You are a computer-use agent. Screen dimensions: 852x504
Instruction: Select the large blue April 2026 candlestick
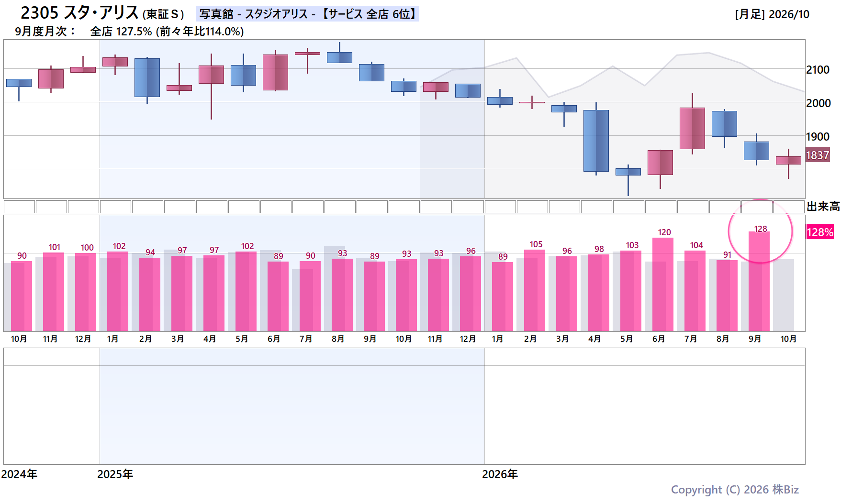coord(596,141)
